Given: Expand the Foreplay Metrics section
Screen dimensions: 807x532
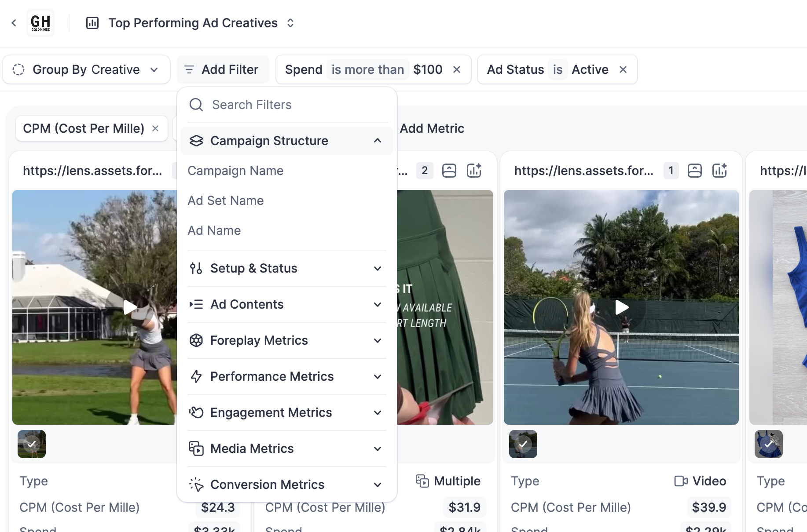Looking at the screenshot, I should (x=287, y=340).
